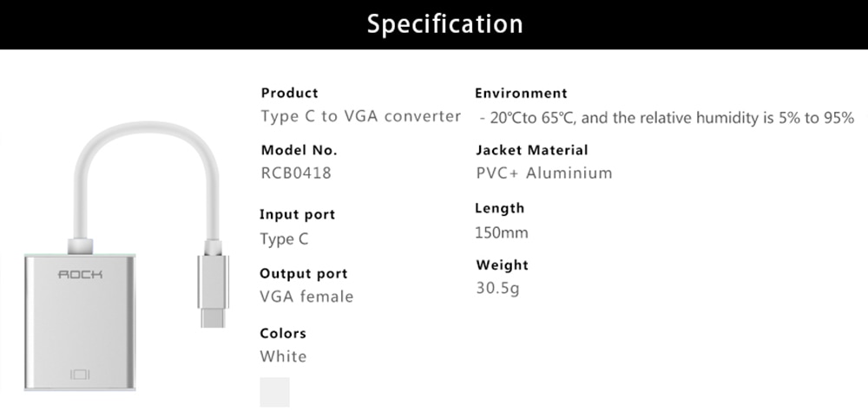Click the temperature and humidity range text
The image size is (868, 418).
tap(667, 118)
